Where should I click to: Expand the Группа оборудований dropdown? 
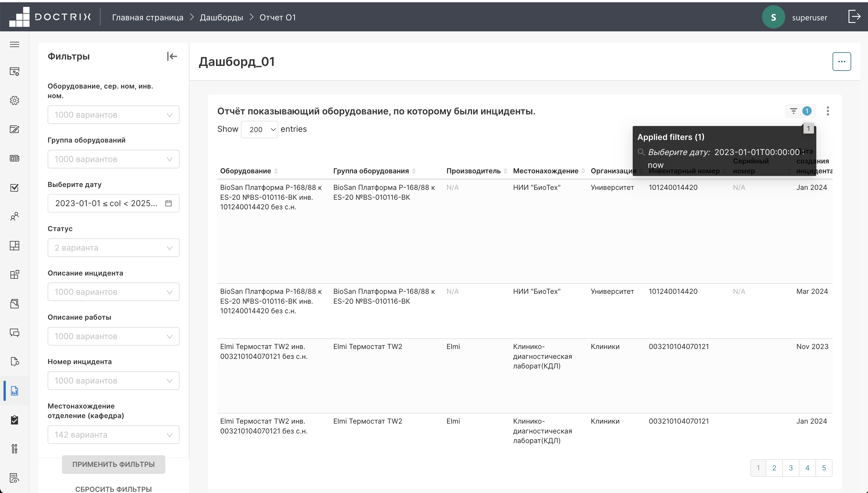[x=113, y=159]
